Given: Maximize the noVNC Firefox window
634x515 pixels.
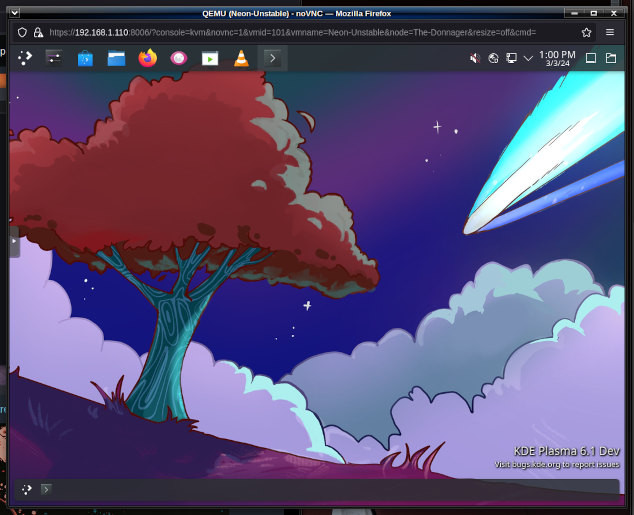Looking at the screenshot, I should (594, 13).
